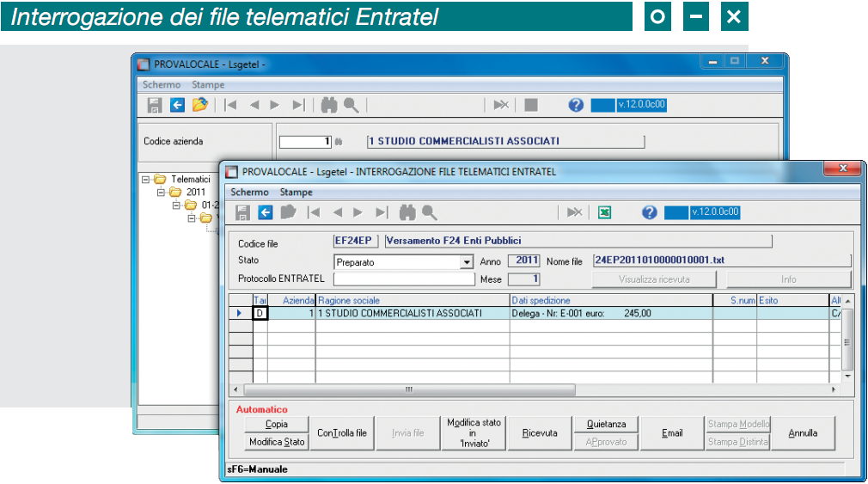
Task: Open Stampe menu in the back window
Action: 208,85
